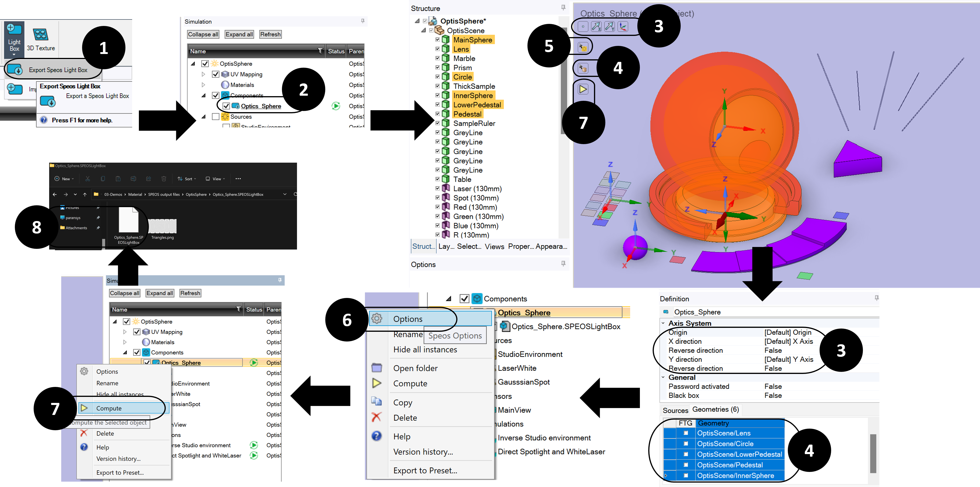
Task: Click the Collapse all button
Action: tap(203, 34)
